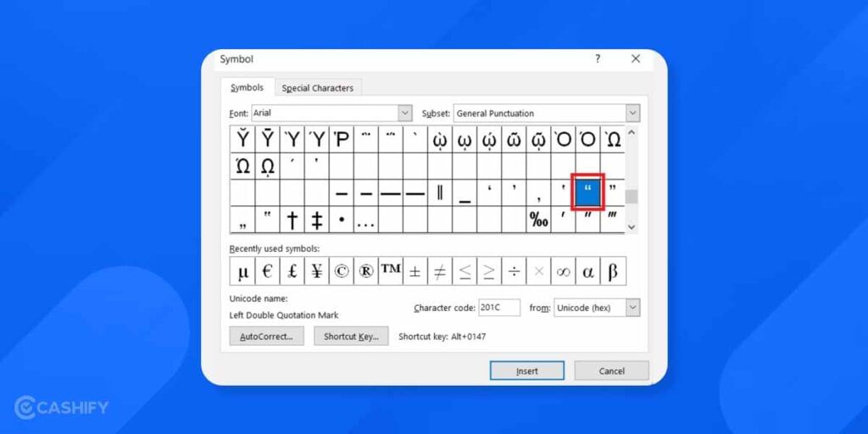Choose the euro sign from recent symbols
868x434 pixels.
click(x=267, y=271)
